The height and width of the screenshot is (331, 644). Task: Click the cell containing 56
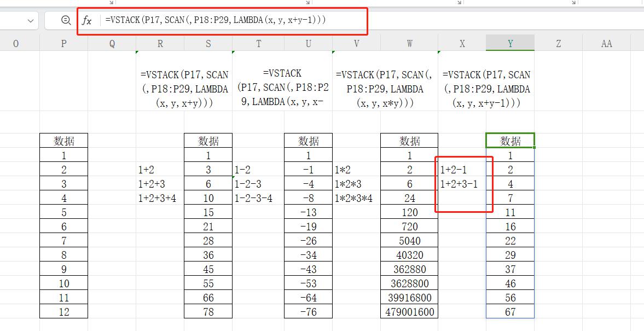(510, 297)
